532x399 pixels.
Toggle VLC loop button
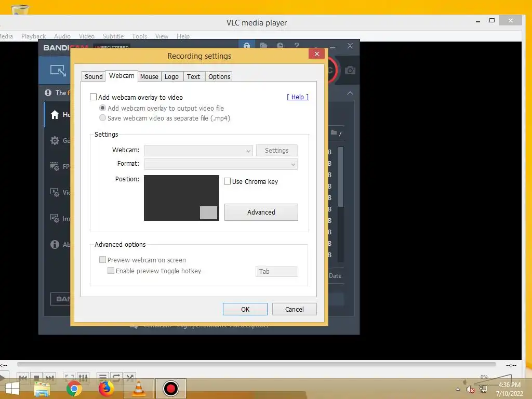pos(116,378)
